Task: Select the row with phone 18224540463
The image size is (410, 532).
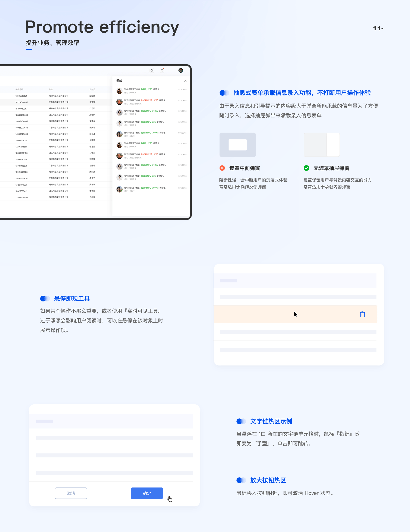Action: 21,102
